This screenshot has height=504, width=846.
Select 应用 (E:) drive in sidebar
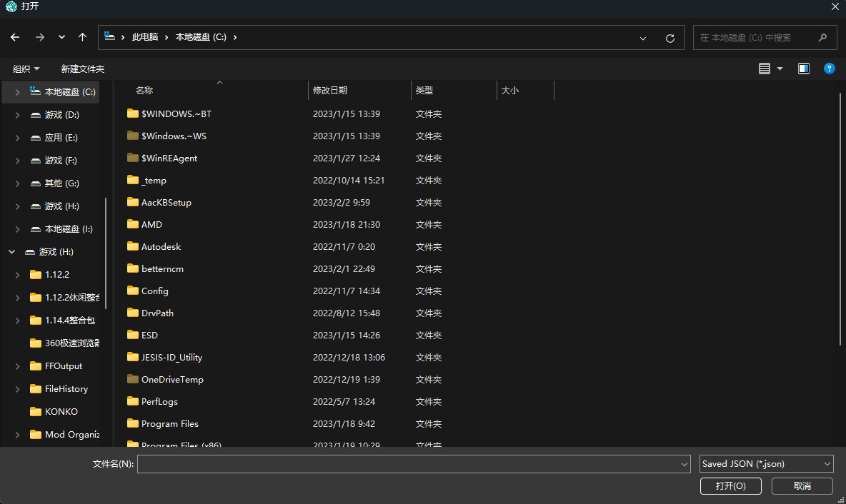point(61,138)
